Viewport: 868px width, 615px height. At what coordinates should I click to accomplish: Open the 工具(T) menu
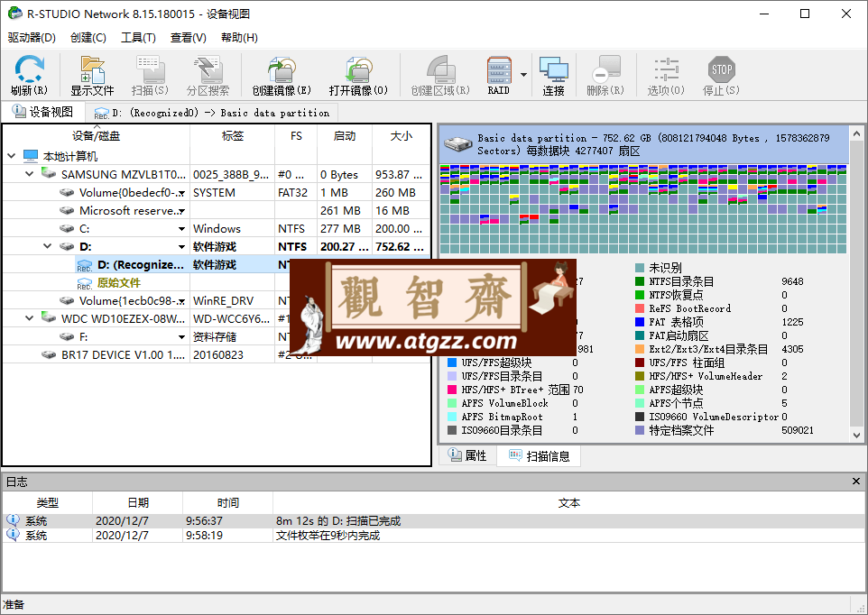pos(138,38)
